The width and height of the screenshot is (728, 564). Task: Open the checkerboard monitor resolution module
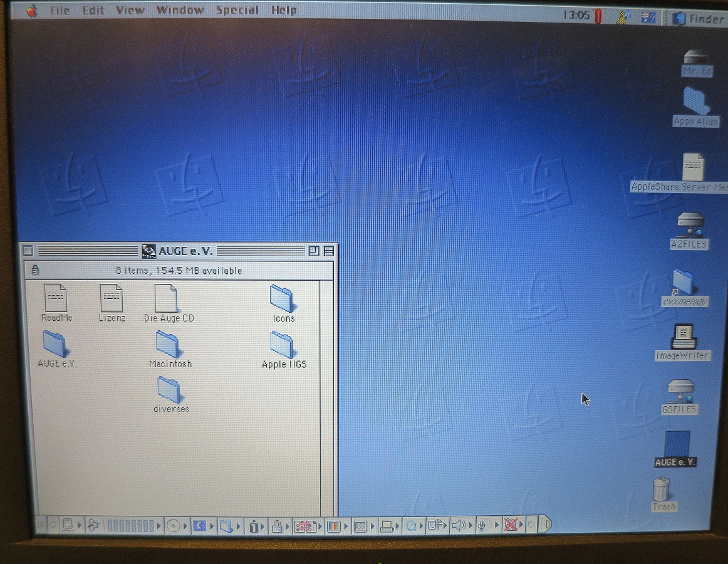pos(364,526)
